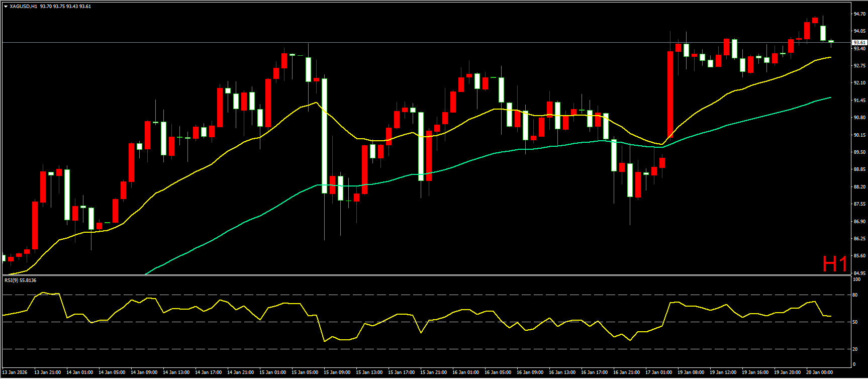Click the RSI(9) 55.8136 indicator label

[21, 280]
